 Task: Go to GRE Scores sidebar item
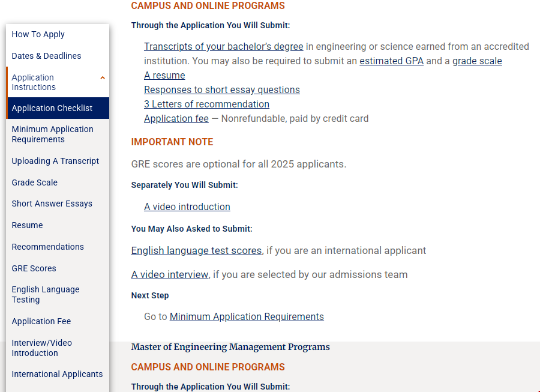[x=34, y=268]
